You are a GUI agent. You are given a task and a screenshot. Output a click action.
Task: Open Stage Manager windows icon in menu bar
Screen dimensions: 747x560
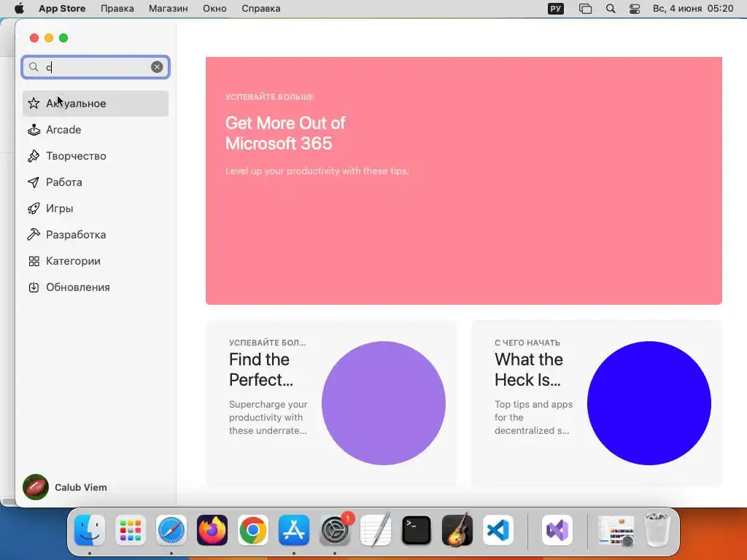(x=585, y=9)
